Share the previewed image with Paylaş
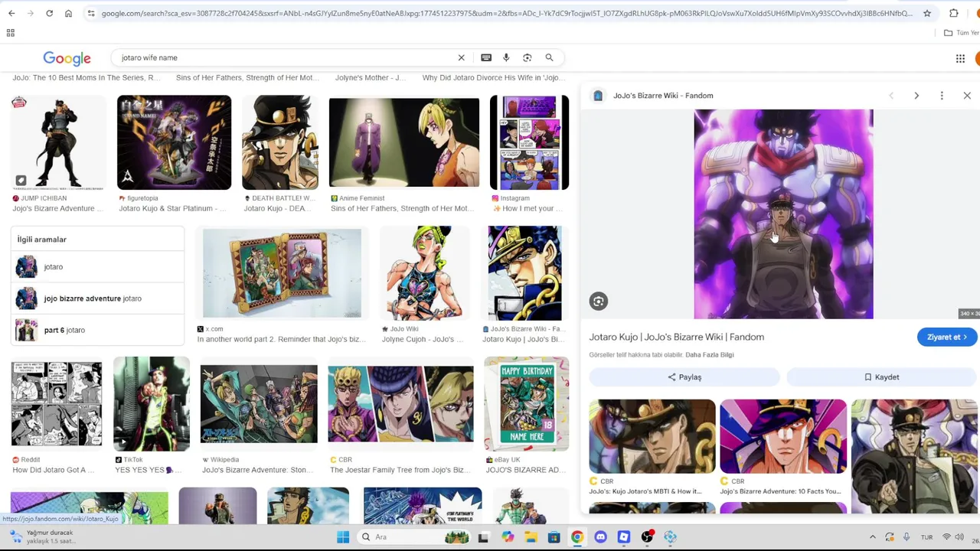980x551 pixels. pos(684,377)
